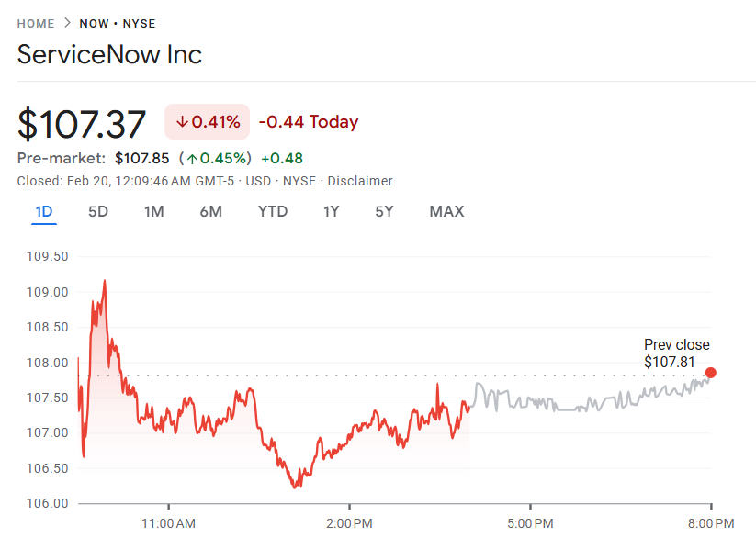Select the YTD range tab
This screenshot has height=549, width=756.
tap(273, 212)
